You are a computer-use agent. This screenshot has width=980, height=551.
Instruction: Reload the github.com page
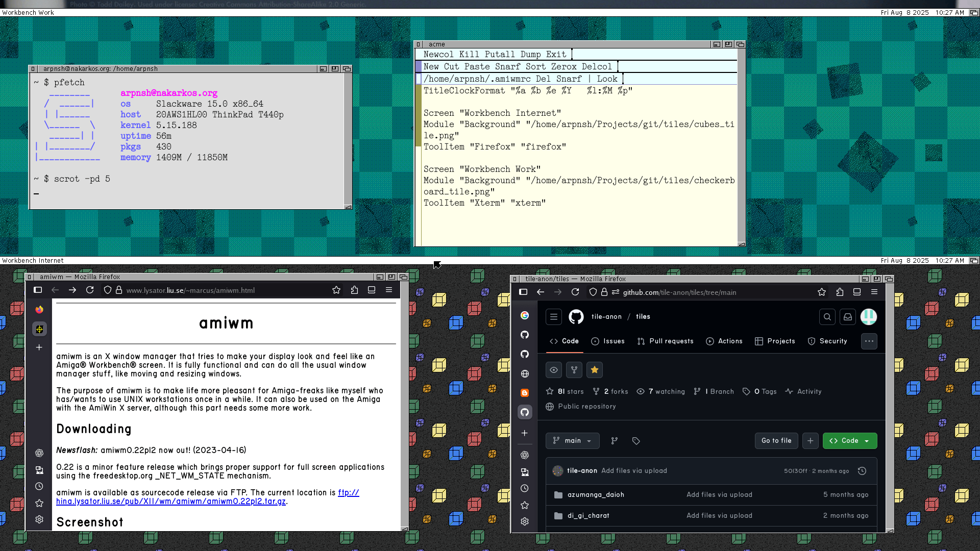[575, 292]
